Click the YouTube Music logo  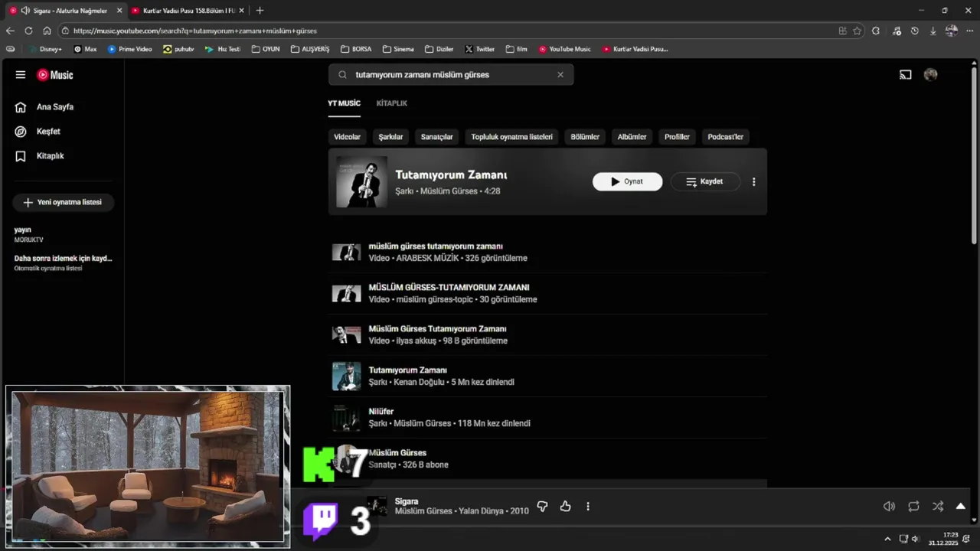[55, 75]
